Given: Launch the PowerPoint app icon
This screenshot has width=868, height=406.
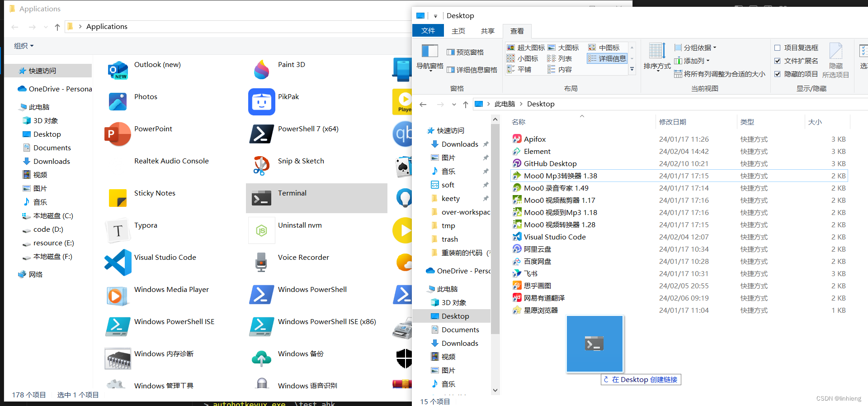Looking at the screenshot, I should tap(118, 134).
